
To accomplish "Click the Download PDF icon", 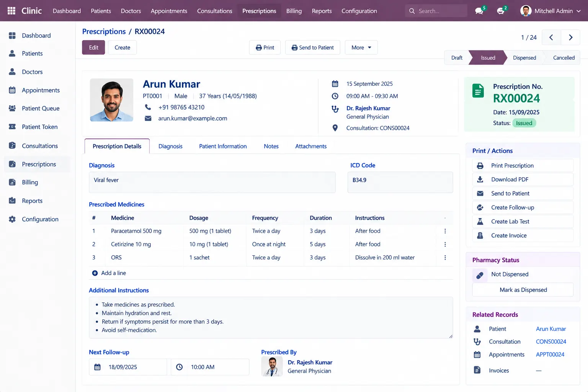I will (480, 180).
